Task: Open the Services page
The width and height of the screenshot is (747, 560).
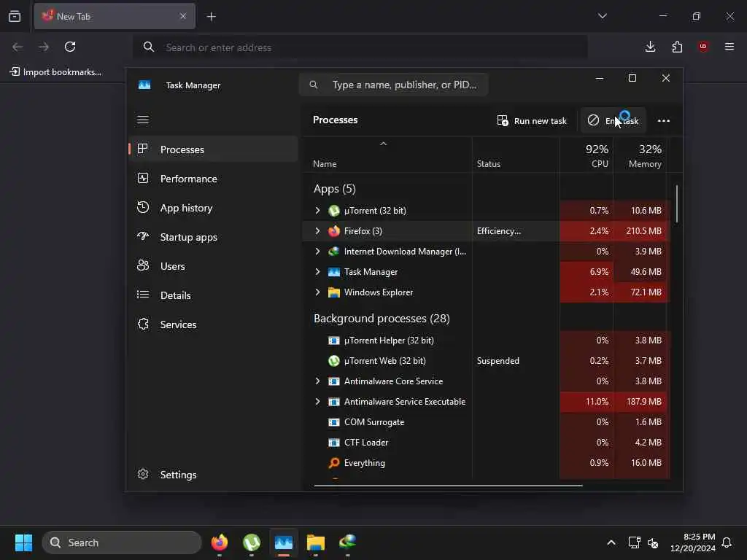Action: pyautogui.click(x=213, y=324)
